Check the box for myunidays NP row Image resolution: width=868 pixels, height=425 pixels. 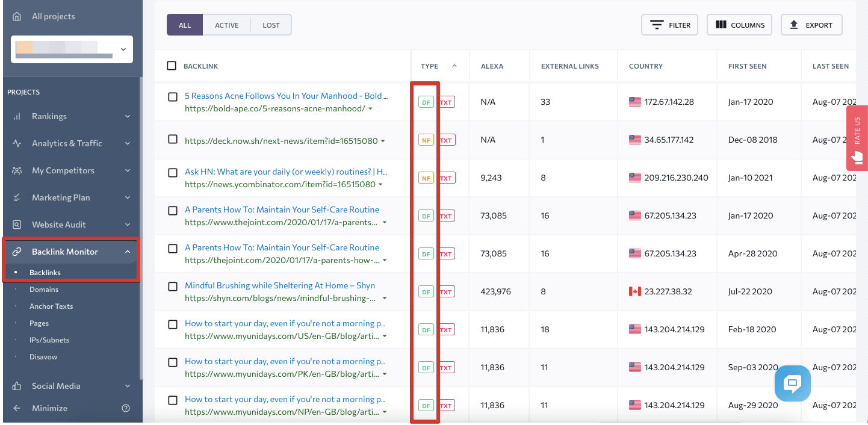(173, 400)
